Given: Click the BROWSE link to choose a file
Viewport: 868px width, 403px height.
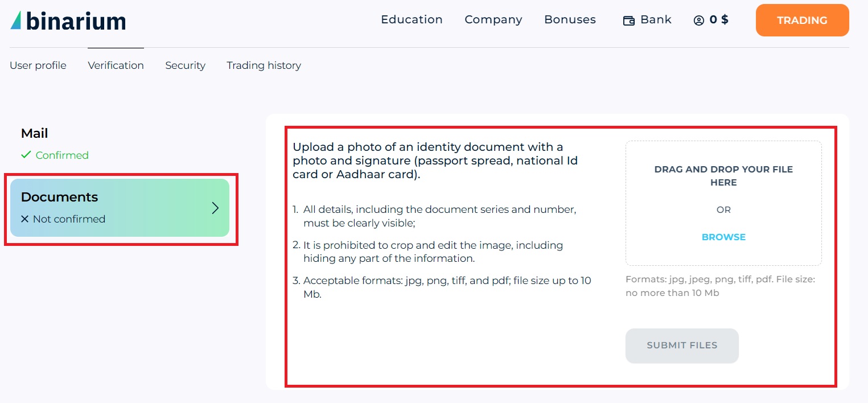Looking at the screenshot, I should pos(723,237).
